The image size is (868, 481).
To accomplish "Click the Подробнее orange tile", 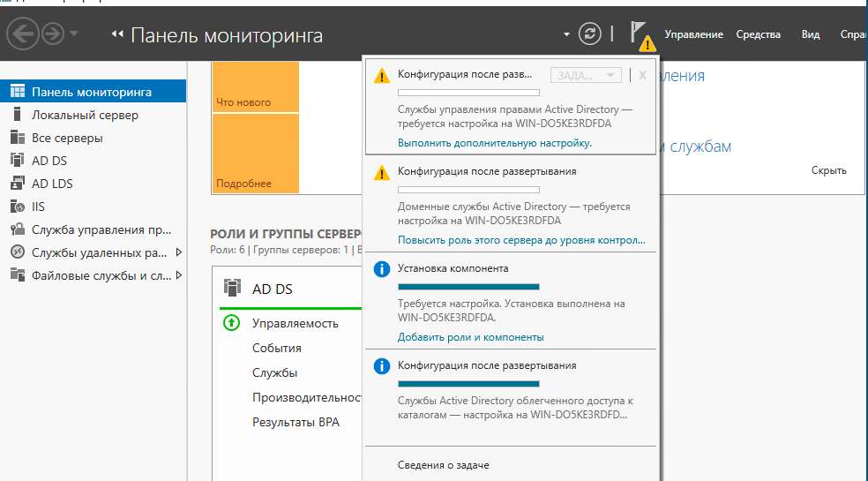I will click(x=255, y=154).
